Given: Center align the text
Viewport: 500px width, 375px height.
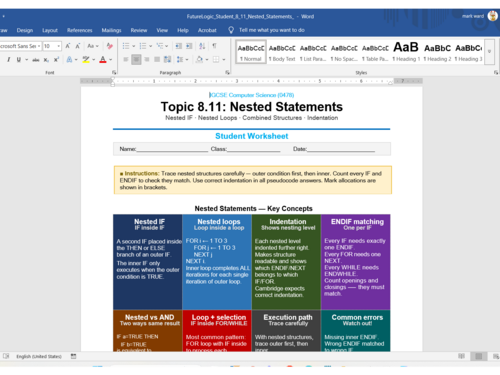Looking at the screenshot, I should point(136,60).
